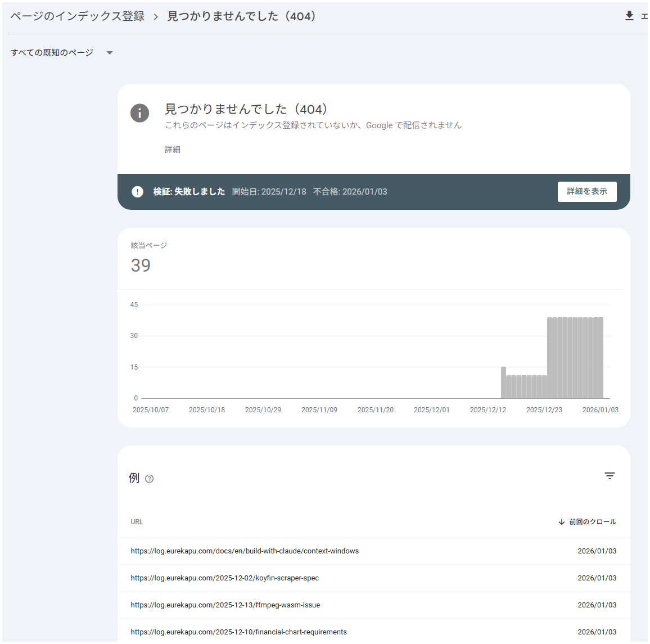Click the help icon next to 例
The width and height of the screenshot is (650, 644).
tap(150, 479)
